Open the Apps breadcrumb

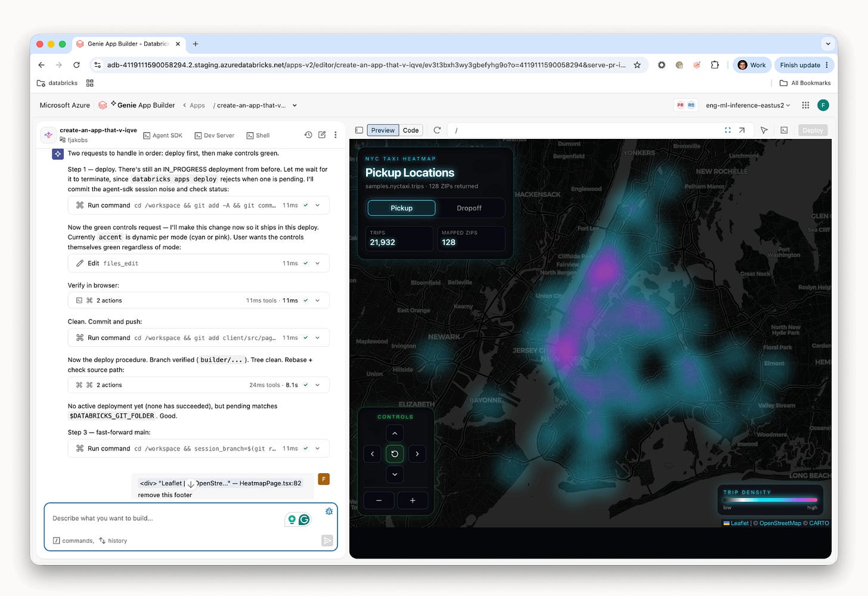[x=197, y=105]
